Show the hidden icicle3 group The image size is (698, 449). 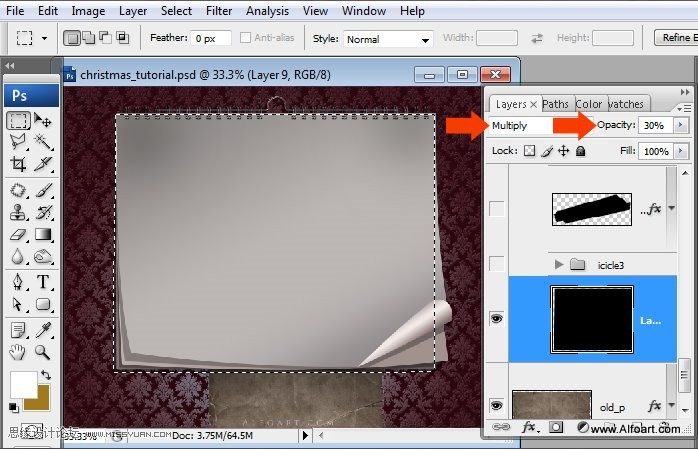496,264
